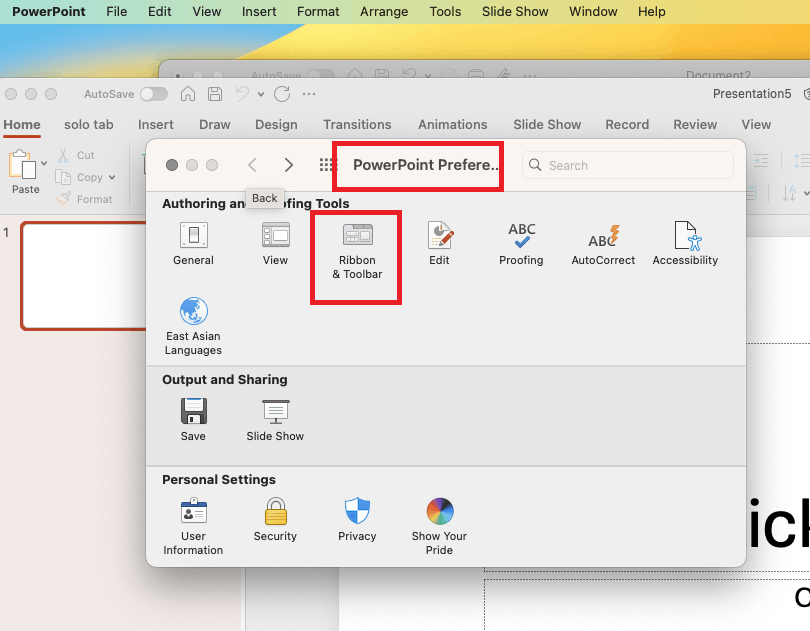Switch to the Design ribbon tab
Image resolution: width=810 pixels, height=631 pixels.
click(x=276, y=125)
